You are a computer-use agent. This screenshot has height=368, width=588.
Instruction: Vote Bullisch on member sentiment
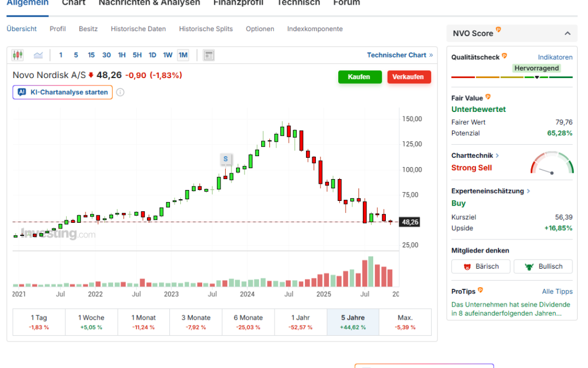(x=543, y=266)
